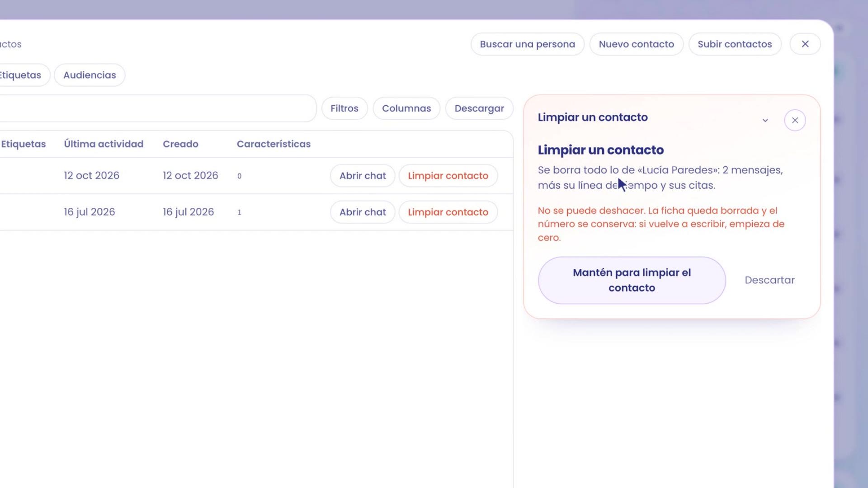The width and height of the screenshot is (868, 488).
Task: Close the Limpiar un contacto panel
Action: (795, 120)
